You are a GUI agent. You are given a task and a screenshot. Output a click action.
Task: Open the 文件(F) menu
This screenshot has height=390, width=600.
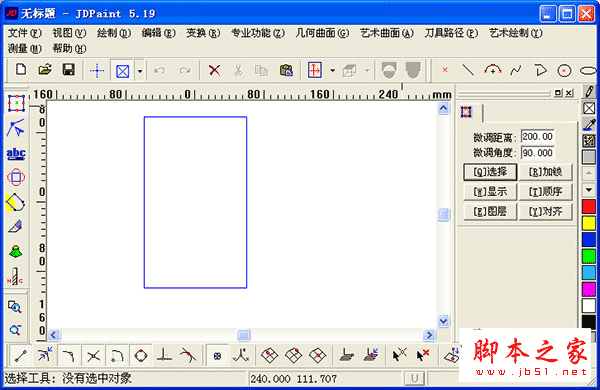coord(24,33)
